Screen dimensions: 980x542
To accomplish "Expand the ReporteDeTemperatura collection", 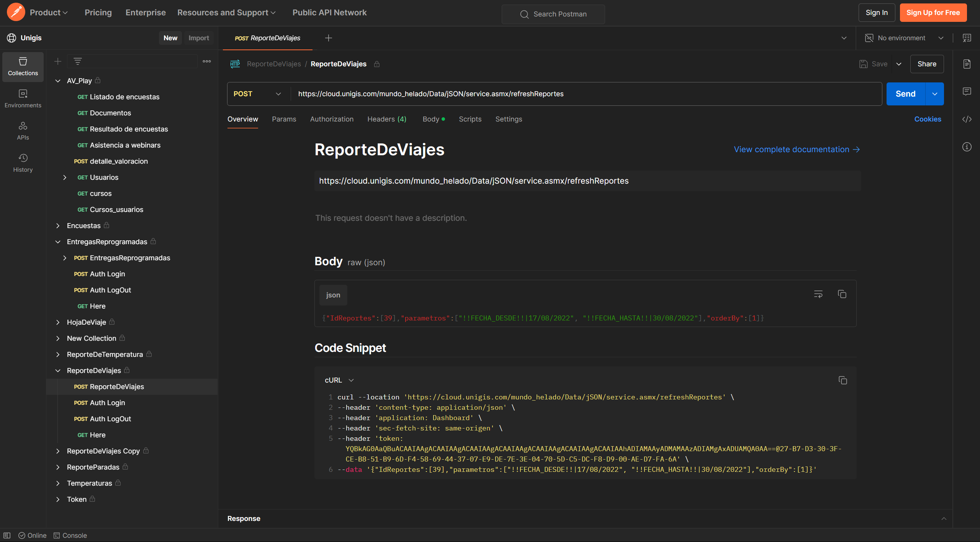I will [x=58, y=355].
